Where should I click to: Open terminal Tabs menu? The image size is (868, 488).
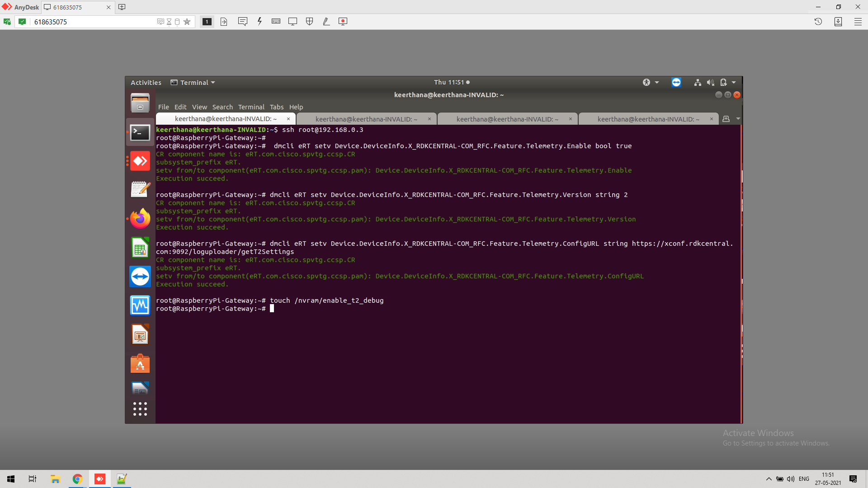coord(277,107)
